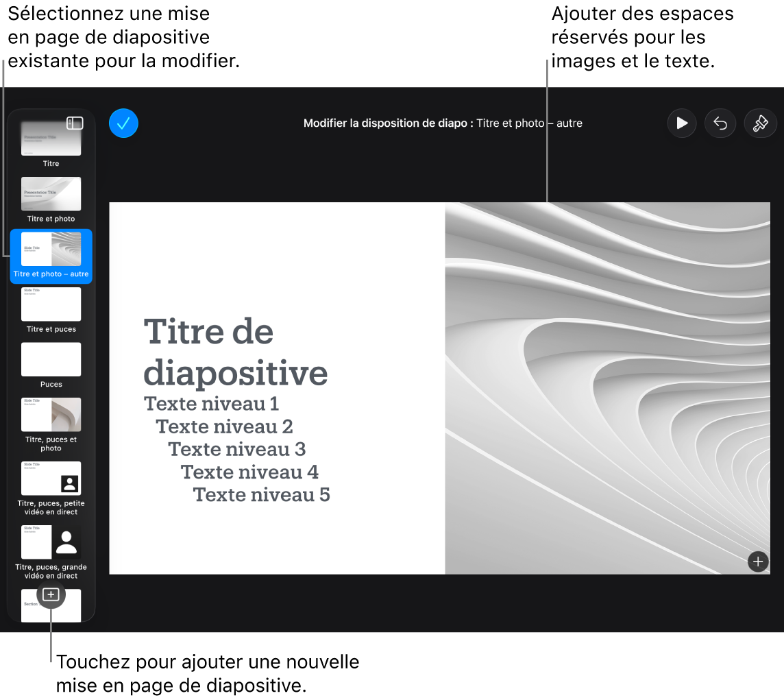Click the Texte niveau 1 line
Viewport: 784px width, 700px height.
point(211,404)
